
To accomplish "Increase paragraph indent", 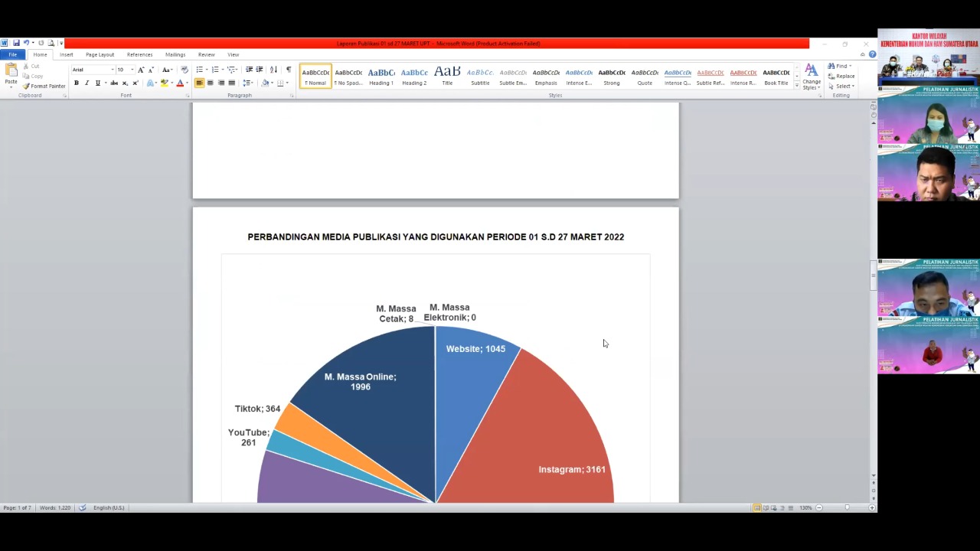I will 260,70.
